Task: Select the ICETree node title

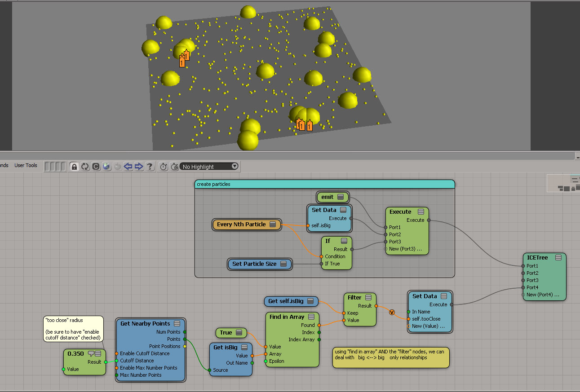Action: pos(537,257)
